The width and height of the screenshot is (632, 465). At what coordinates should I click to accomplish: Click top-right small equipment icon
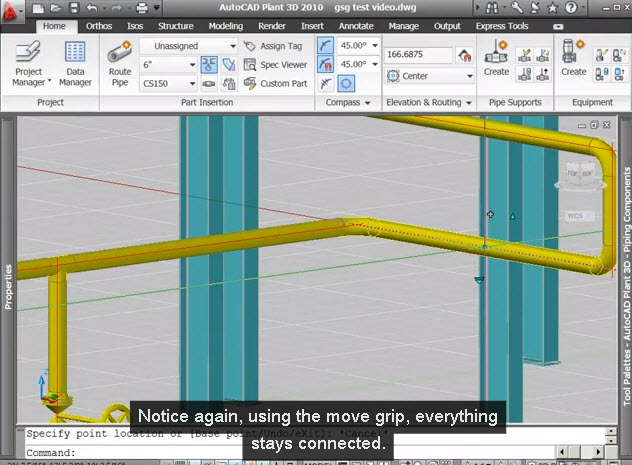619,55
